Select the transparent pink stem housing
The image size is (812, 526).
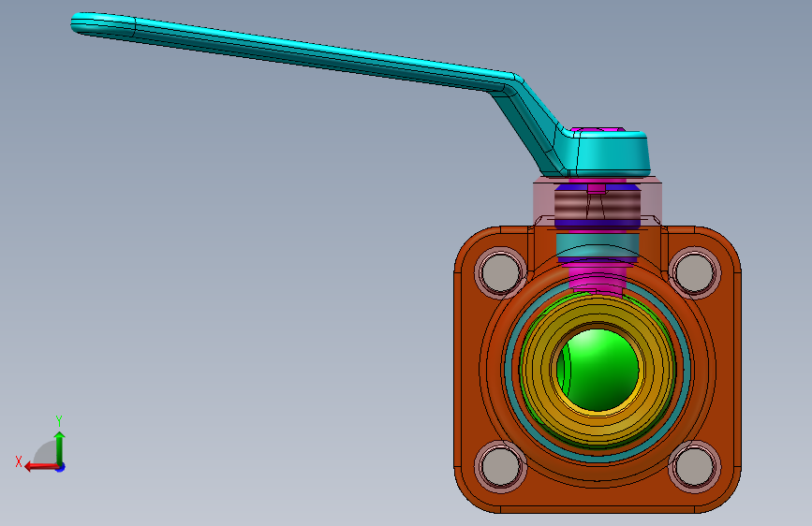click(544, 202)
